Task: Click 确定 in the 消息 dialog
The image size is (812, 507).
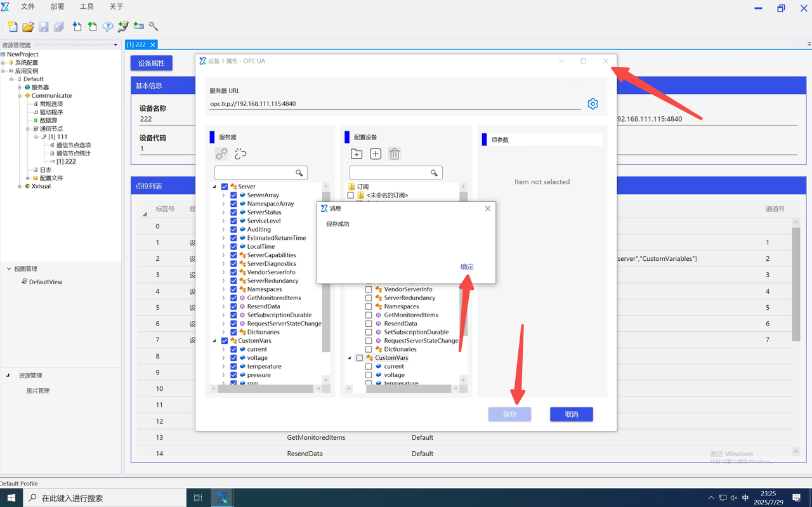Action: pos(467,267)
